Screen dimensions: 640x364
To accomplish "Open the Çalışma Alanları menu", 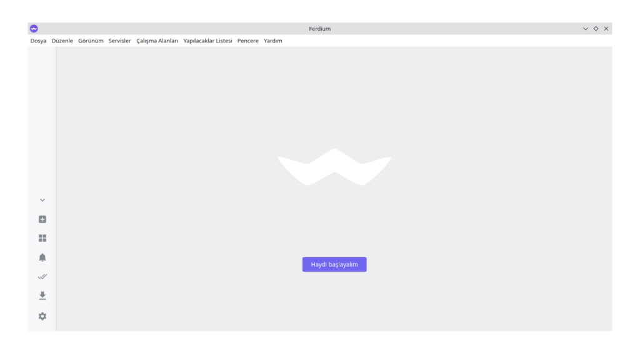I will 157,41.
